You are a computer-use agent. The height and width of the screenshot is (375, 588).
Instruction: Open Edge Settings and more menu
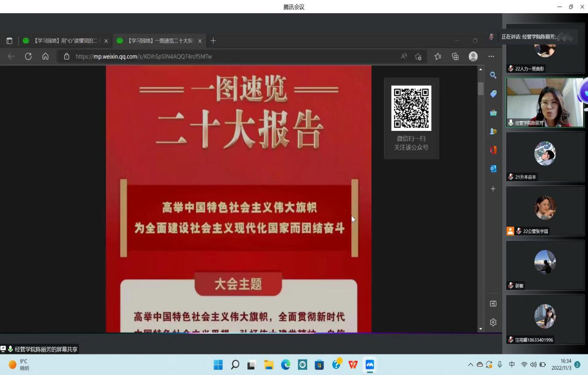click(491, 56)
